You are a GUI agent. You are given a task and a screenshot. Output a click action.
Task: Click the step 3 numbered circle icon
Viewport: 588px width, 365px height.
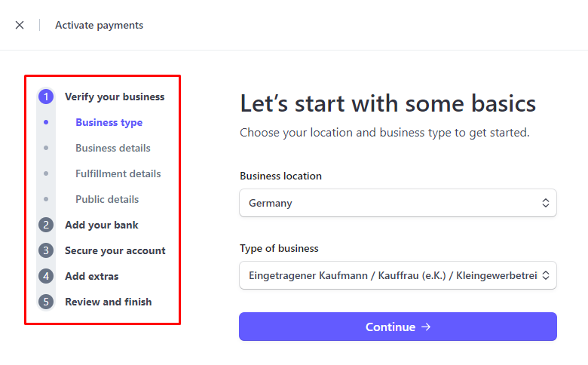(46, 250)
